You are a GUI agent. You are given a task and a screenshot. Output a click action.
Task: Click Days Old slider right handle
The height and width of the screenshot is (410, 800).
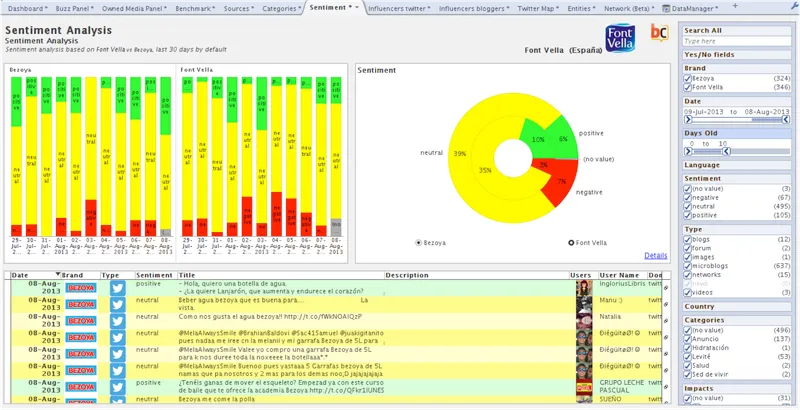727,151
